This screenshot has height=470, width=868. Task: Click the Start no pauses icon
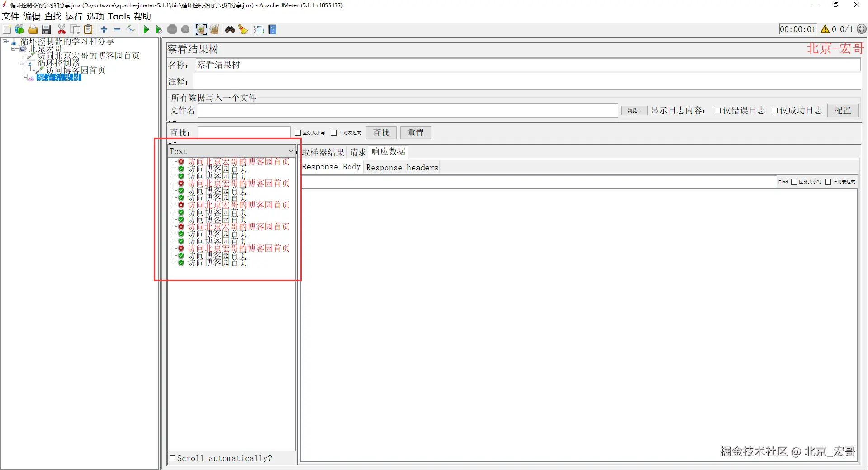click(x=159, y=30)
